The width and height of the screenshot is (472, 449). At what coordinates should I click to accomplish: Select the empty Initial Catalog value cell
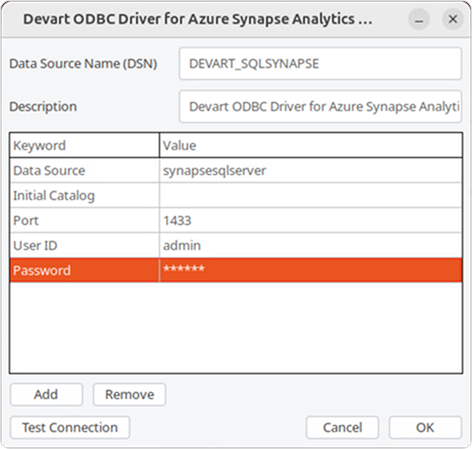tap(311, 195)
